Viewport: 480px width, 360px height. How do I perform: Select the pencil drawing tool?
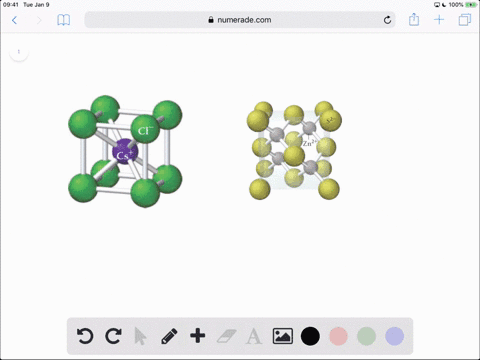click(169, 336)
